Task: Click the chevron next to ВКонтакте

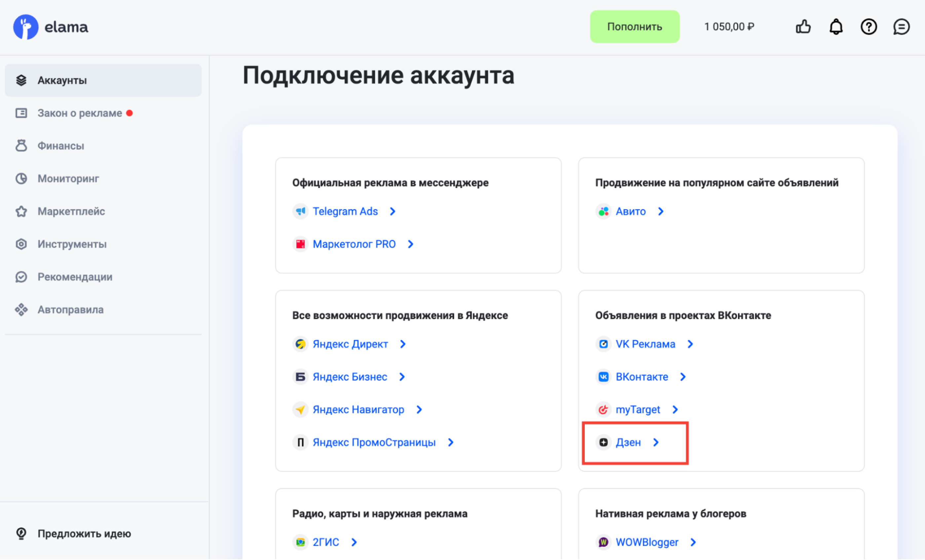Action: click(x=683, y=377)
